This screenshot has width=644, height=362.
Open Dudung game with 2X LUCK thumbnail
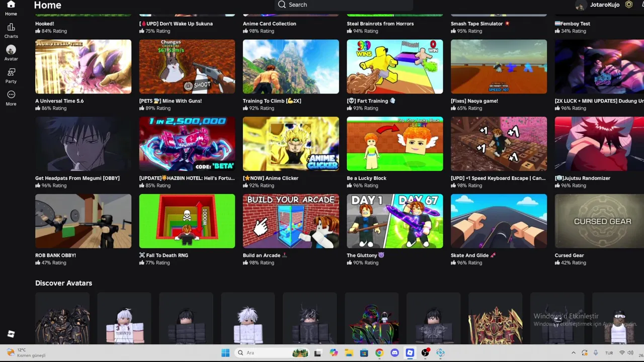pyautogui.click(x=599, y=66)
